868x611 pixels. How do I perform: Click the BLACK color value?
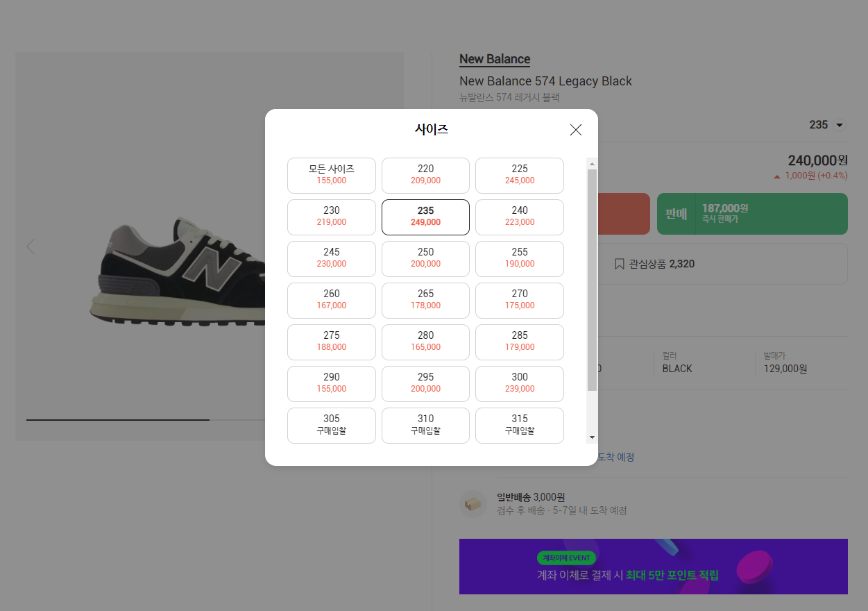(677, 369)
